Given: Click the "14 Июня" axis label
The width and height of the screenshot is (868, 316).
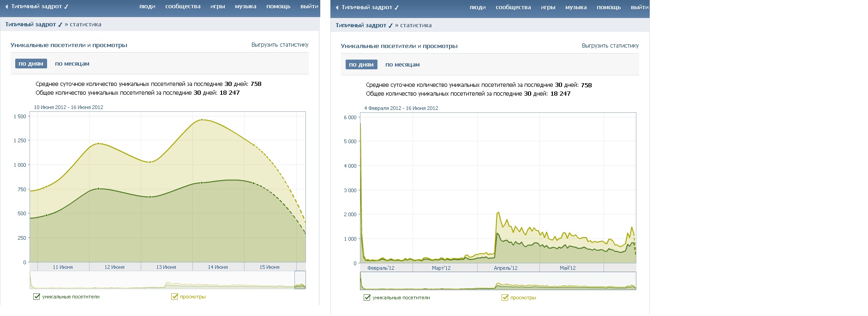Looking at the screenshot, I should coord(218,267).
